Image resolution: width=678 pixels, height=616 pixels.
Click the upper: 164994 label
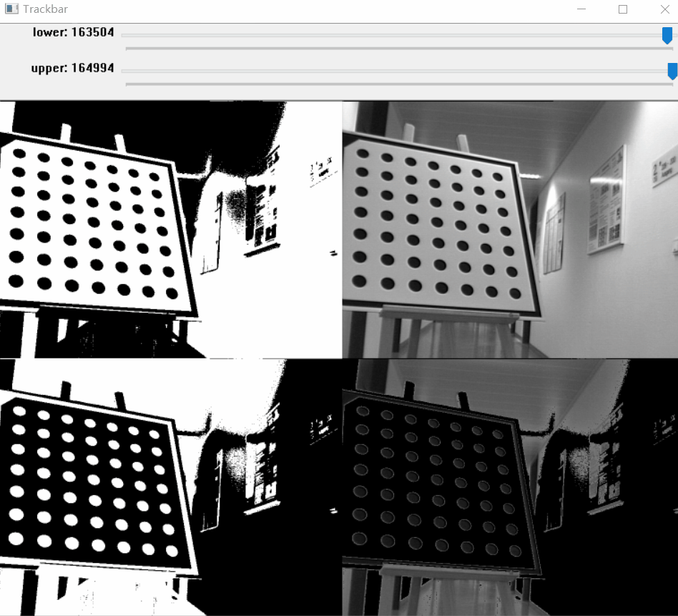72,68
